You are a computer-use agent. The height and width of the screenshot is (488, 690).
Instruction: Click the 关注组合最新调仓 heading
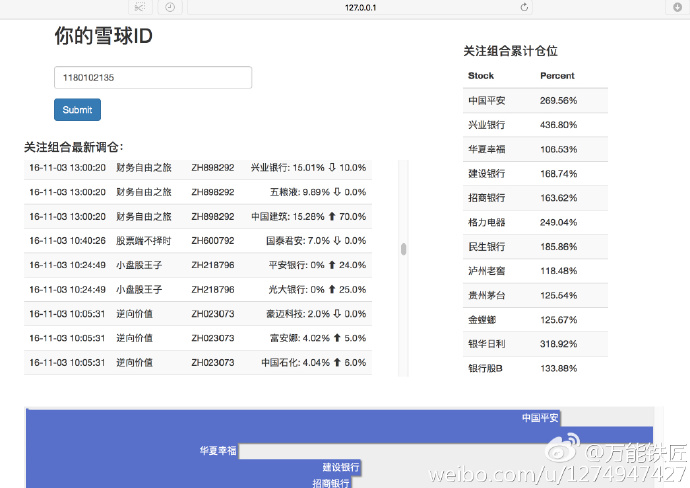coord(74,147)
